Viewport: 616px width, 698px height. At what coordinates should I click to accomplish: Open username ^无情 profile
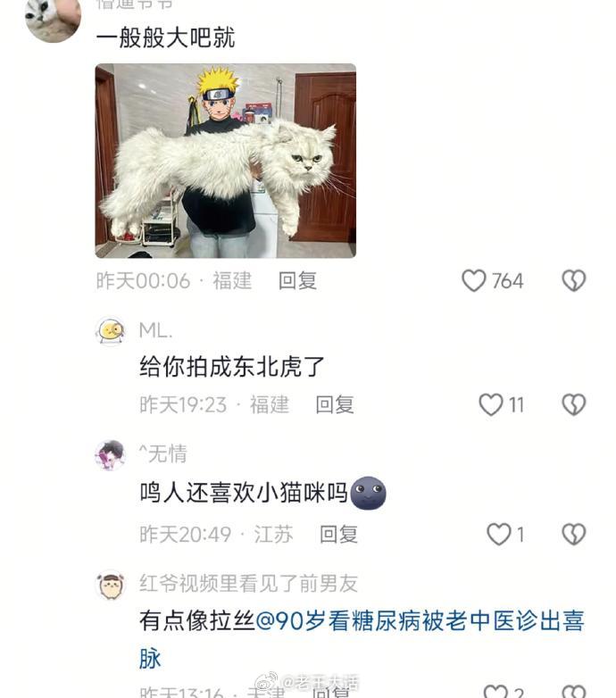point(162,454)
